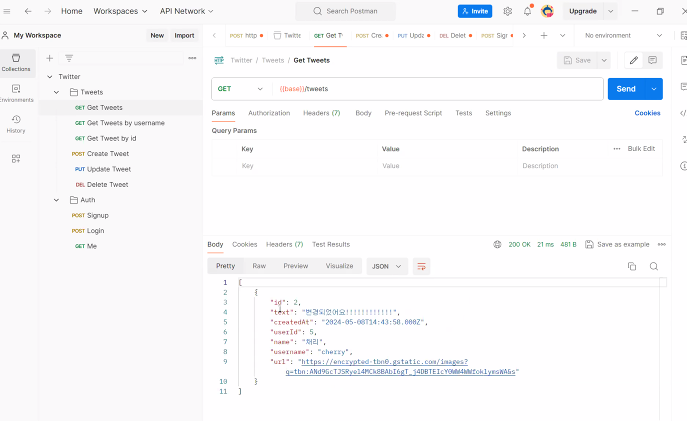Open the History sidebar icon

click(x=16, y=124)
